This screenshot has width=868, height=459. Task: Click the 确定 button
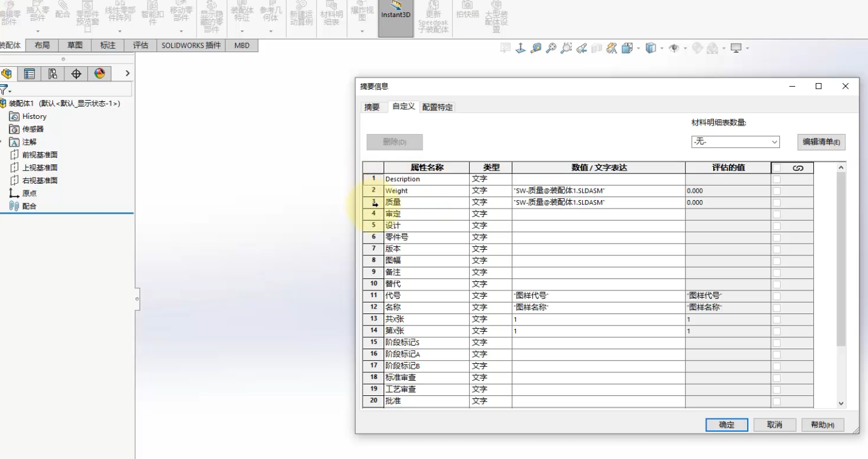click(x=726, y=425)
